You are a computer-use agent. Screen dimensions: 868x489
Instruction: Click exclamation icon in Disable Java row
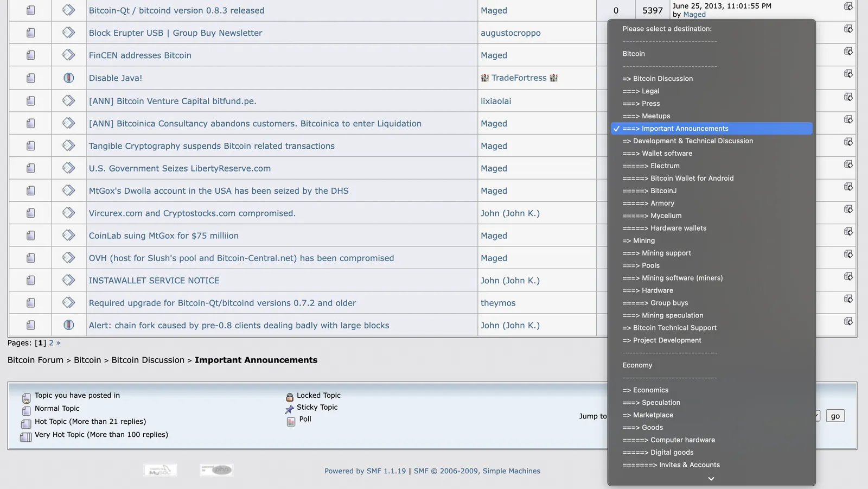click(x=68, y=78)
